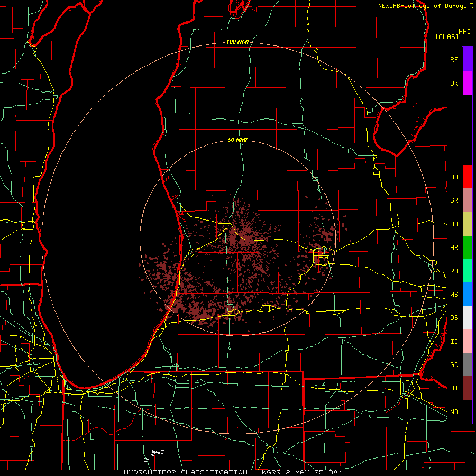The image size is (476, 476).
Task: Select the GR pink legend swatch
Action: coord(467,200)
